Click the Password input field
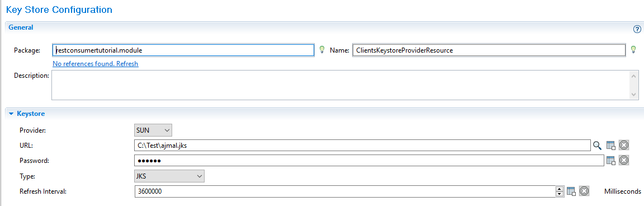The image size is (644, 206). point(369,160)
